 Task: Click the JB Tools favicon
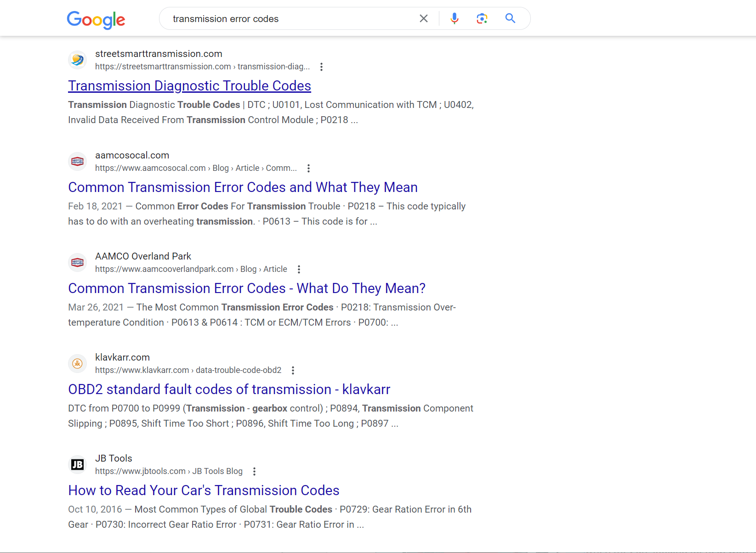(78, 465)
